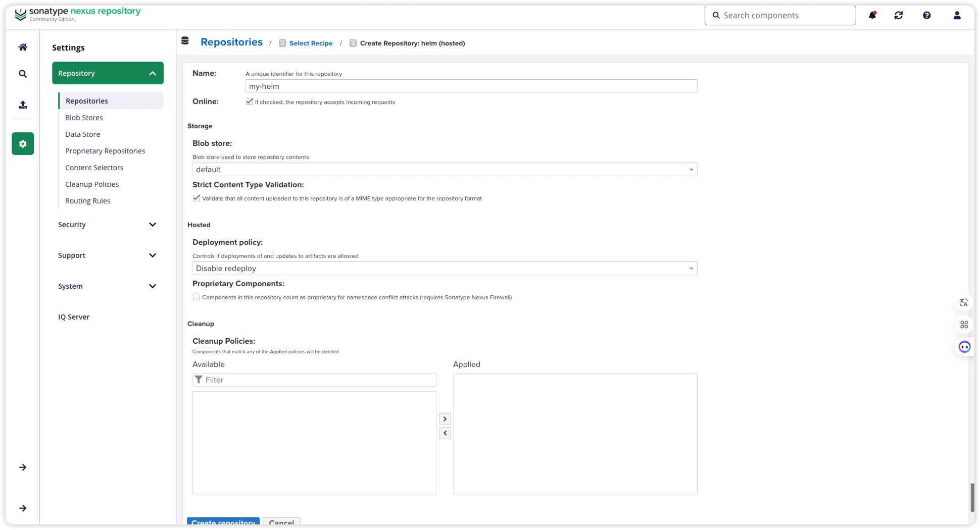This screenshot has height=530, width=980.
Task: Click the Available cleanup policies list box
Action: [314, 443]
